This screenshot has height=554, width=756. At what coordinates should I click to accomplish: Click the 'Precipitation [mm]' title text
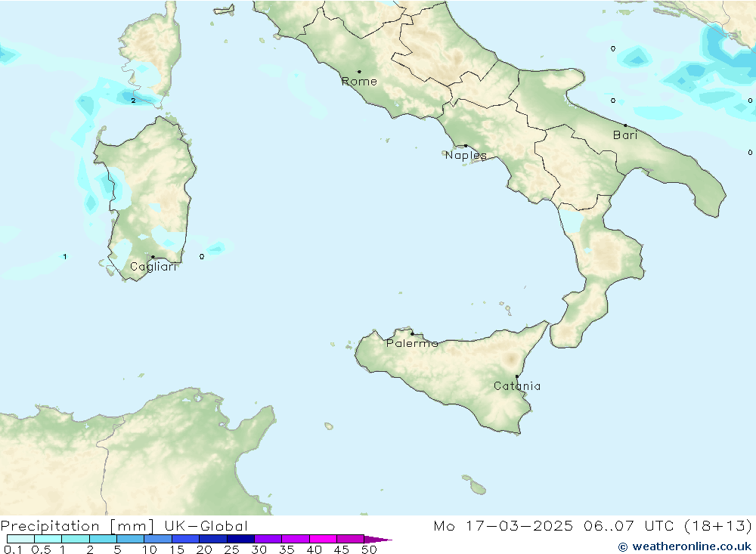(77, 526)
